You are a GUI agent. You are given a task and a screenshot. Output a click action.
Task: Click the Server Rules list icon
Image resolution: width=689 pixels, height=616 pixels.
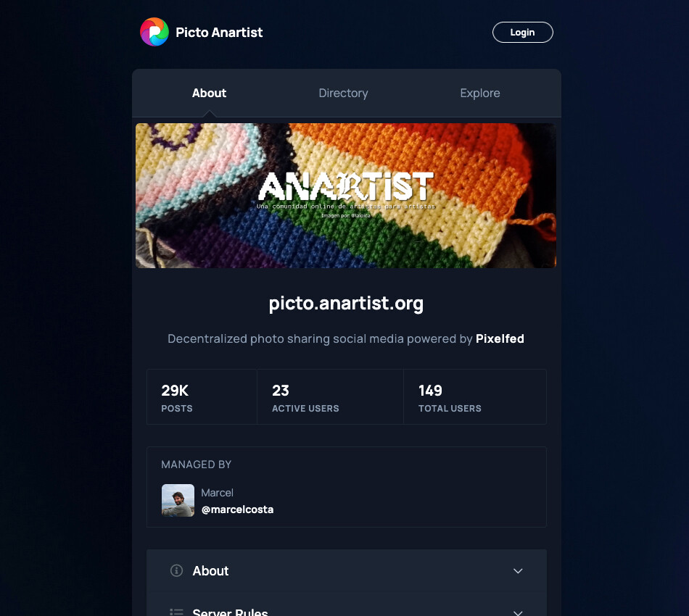coord(176,612)
